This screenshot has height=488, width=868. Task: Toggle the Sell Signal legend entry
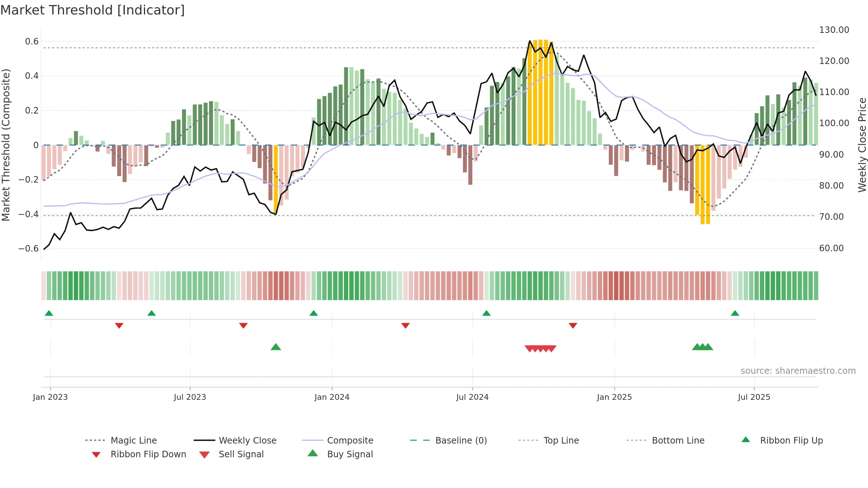pyautogui.click(x=231, y=454)
